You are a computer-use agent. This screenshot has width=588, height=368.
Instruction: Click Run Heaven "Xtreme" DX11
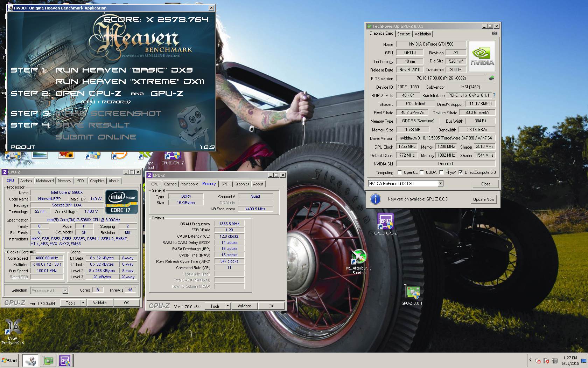[130, 82]
